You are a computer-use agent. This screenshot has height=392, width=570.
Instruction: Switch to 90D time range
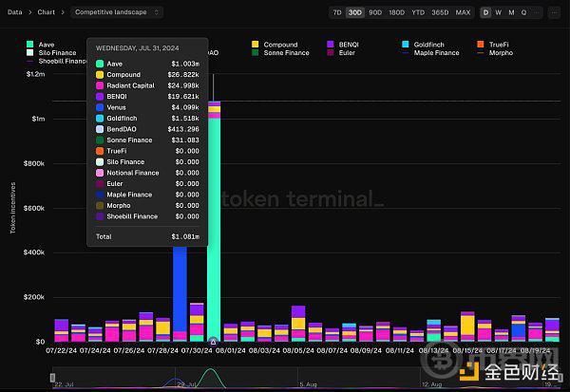click(x=375, y=12)
